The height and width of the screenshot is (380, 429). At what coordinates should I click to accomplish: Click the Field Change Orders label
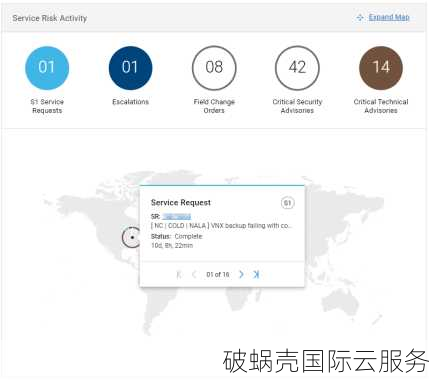214,106
